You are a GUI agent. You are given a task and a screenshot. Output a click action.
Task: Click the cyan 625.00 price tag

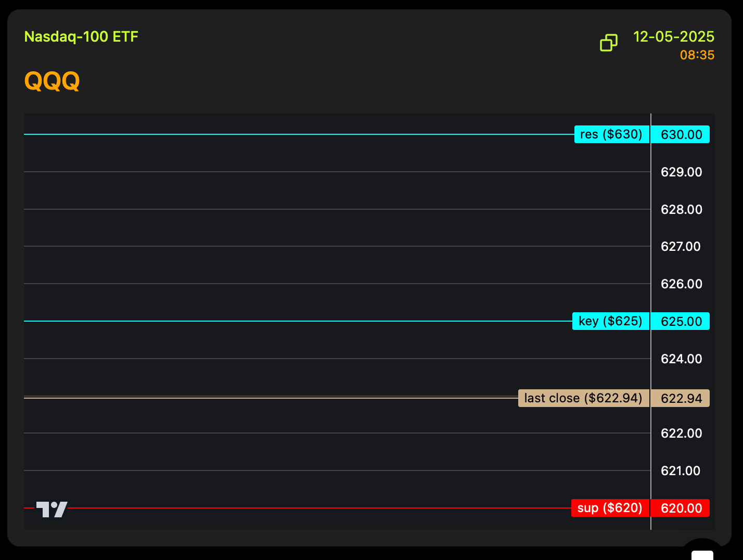point(681,322)
